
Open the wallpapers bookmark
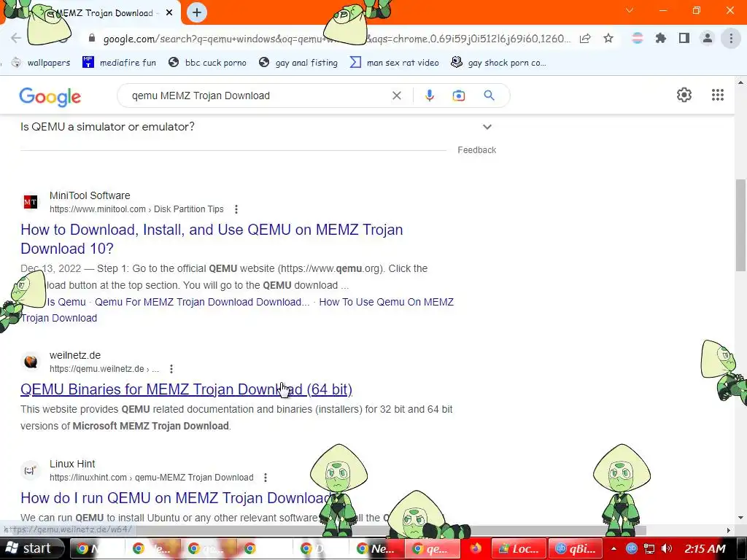pos(41,63)
